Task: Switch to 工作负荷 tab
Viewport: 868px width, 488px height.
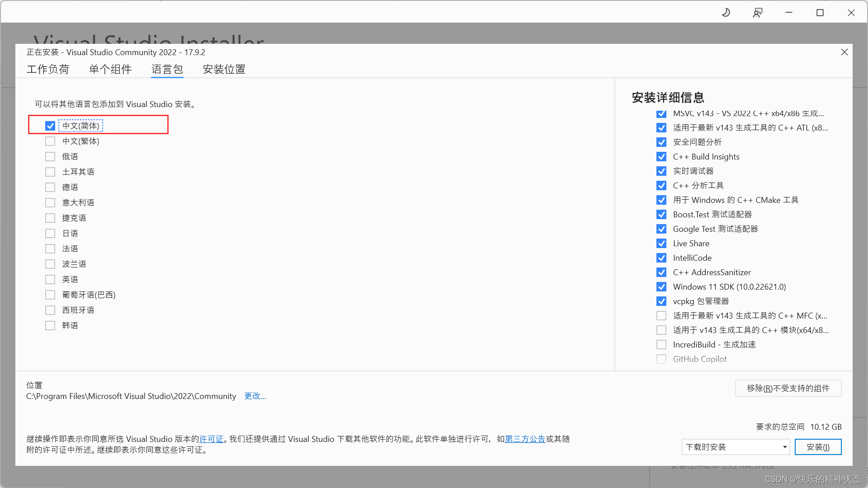Action: tap(48, 69)
